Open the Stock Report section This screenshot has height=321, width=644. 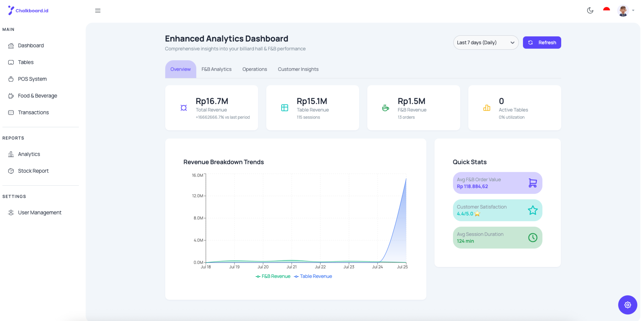(33, 171)
